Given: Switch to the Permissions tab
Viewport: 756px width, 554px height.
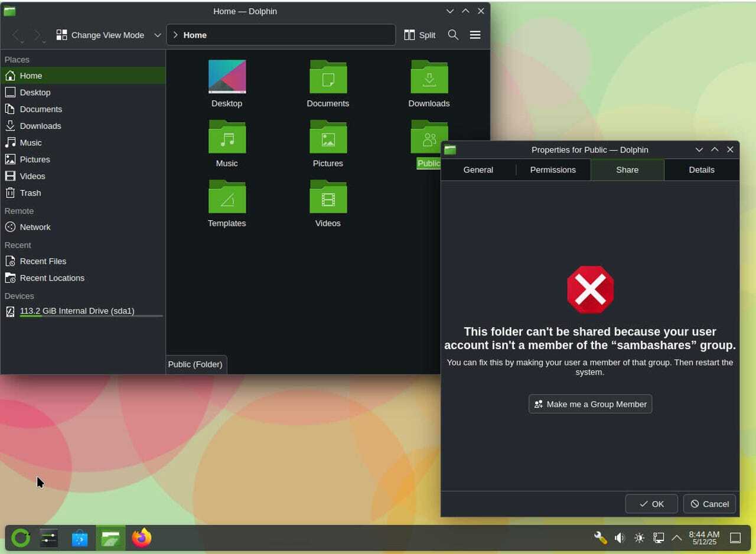Looking at the screenshot, I should tap(553, 170).
